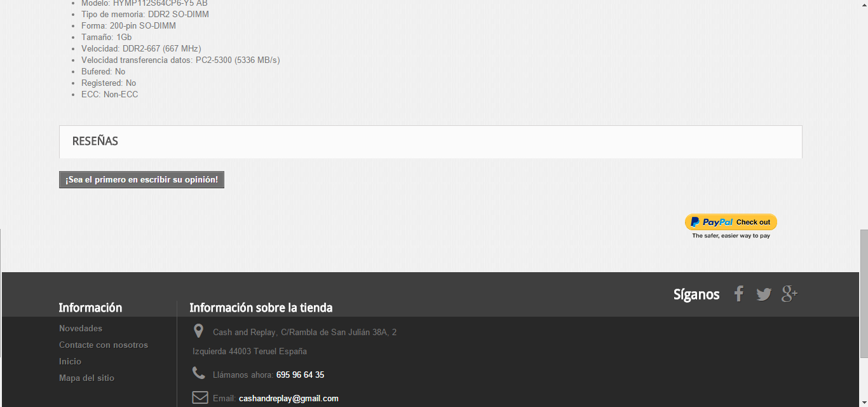Open the Mapa del sitio link
Screen dimensions: 868x407
[86, 378]
